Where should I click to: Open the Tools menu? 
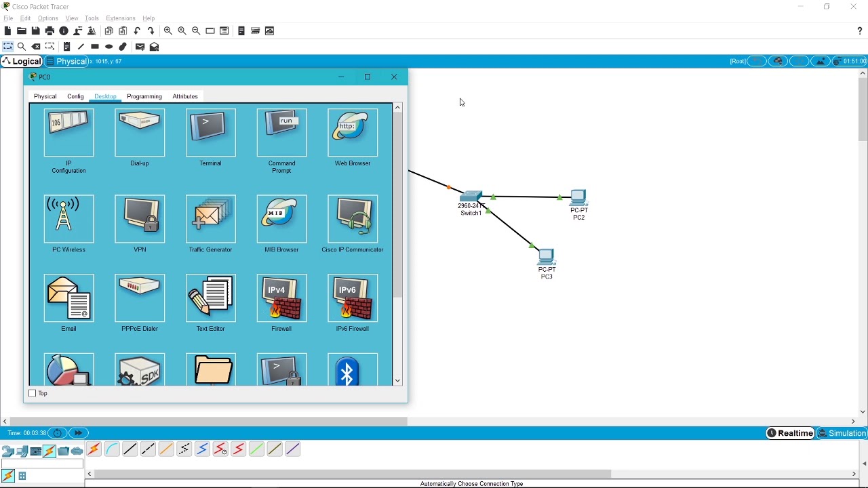point(92,18)
